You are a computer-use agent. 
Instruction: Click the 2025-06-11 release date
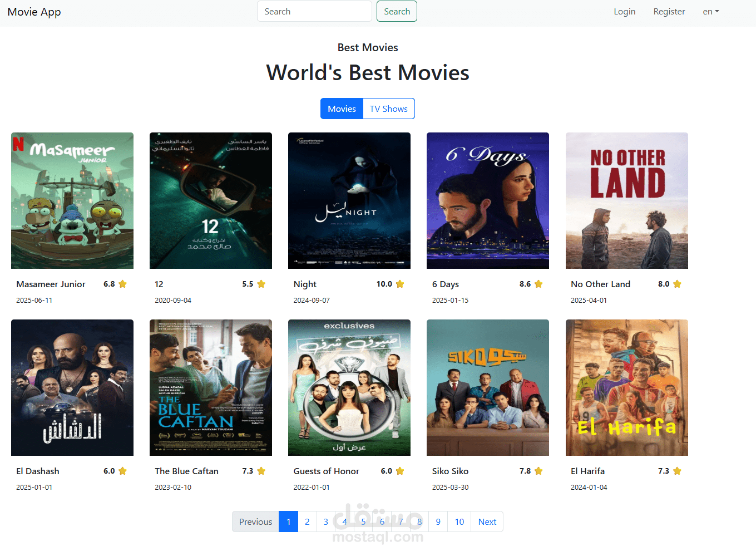click(x=34, y=300)
